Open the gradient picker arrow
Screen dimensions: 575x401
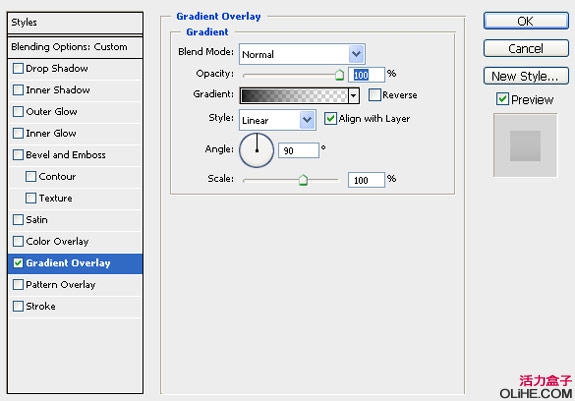point(354,96)
